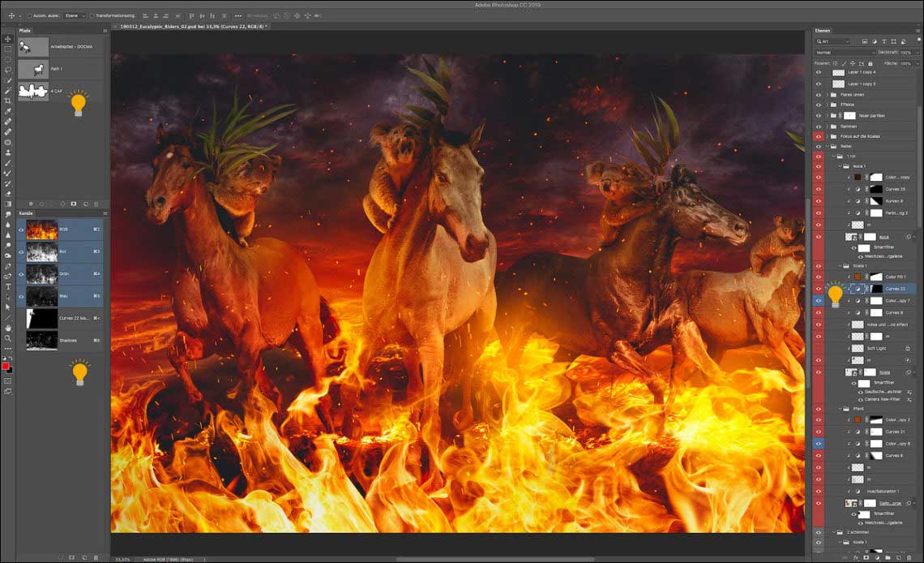This screenshot has height=563, width=924.
Task: Toggle visibility of the Rot channel
Action: coord(21,251)
